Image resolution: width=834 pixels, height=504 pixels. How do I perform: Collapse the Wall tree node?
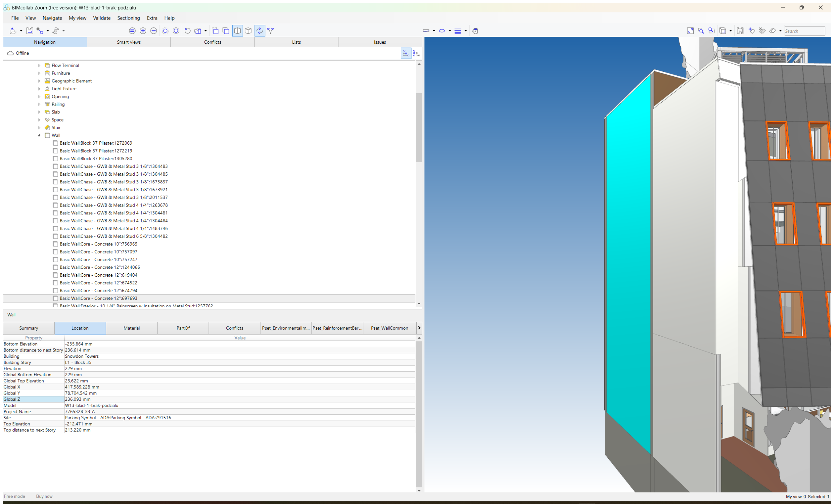click(39, 136)
